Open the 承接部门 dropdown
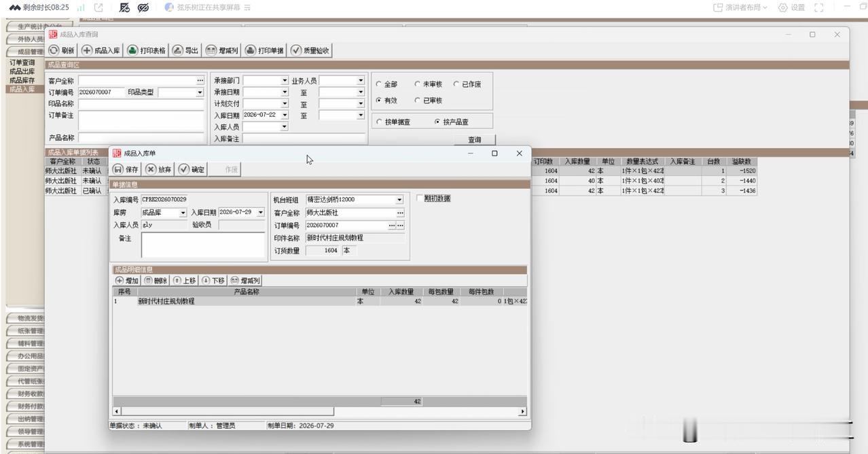 (x=285, y=80)
